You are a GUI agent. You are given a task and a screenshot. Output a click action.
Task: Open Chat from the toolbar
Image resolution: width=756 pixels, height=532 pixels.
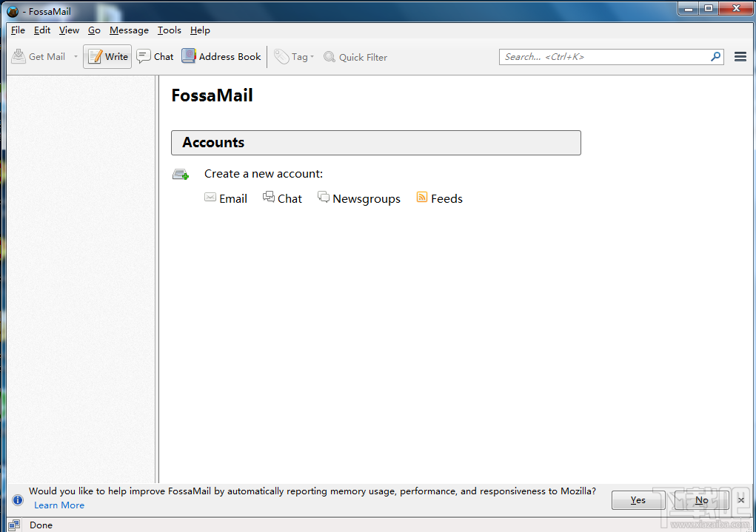click(155, 57)
